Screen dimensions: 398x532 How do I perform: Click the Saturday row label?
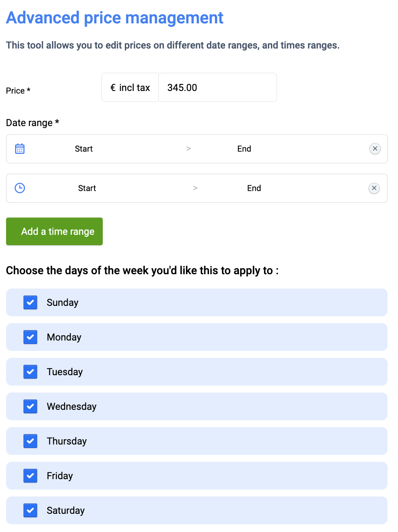[66, 510]
